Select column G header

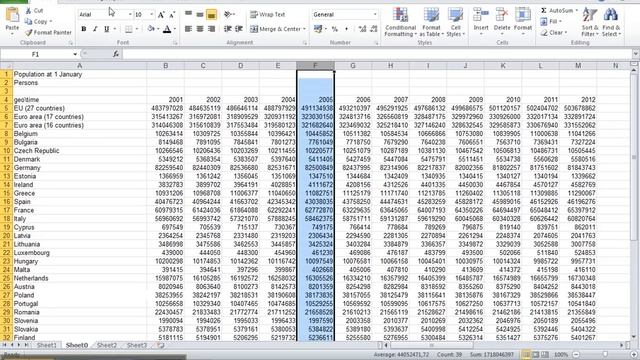click(x=353, y=66)
